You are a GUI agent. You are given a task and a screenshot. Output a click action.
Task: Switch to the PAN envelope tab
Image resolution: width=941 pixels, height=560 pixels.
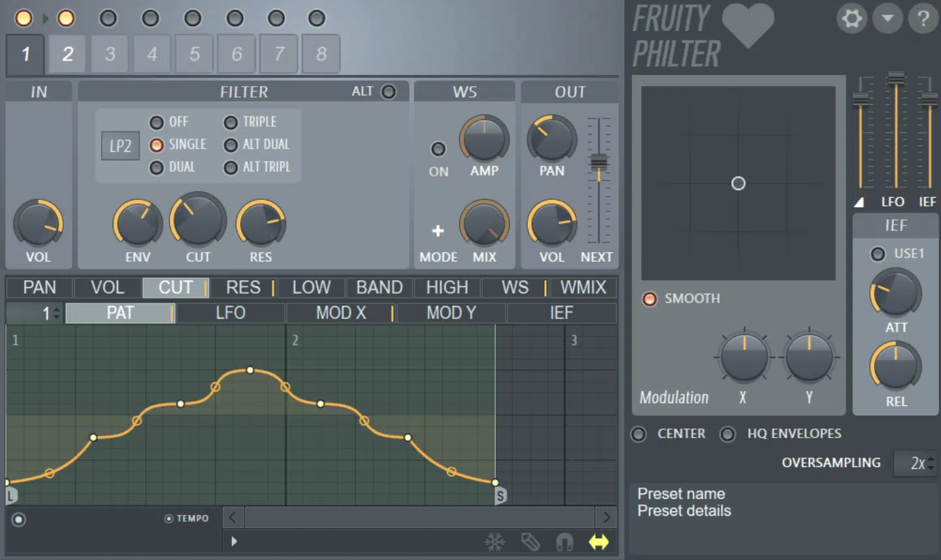coord(40,287)
